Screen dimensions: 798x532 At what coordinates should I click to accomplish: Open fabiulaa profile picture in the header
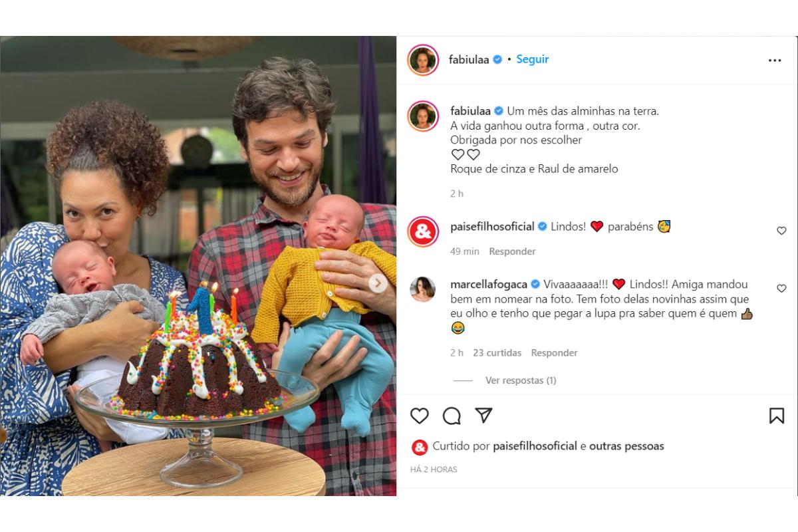423,60
